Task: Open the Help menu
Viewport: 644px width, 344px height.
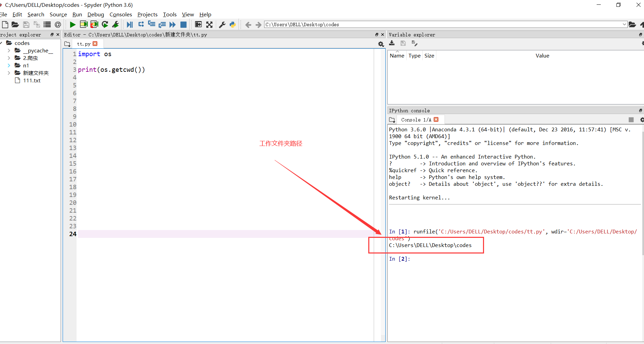Action: coord(205,14)
